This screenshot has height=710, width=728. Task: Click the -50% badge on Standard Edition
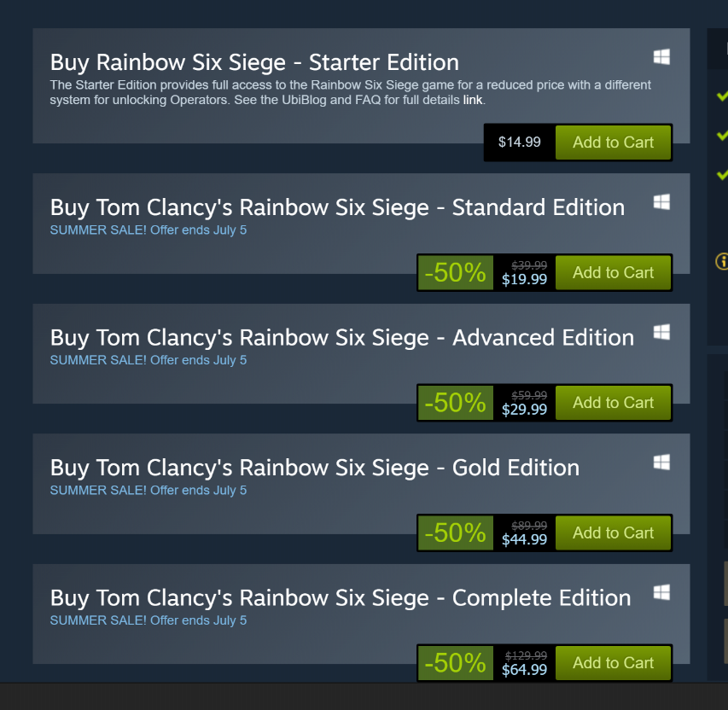(455, 273)
